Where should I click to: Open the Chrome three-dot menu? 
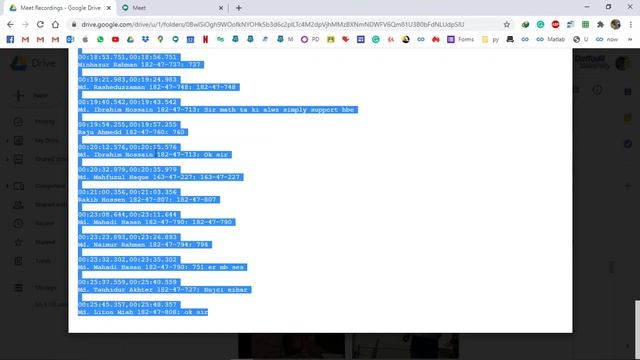click(631, 24)
